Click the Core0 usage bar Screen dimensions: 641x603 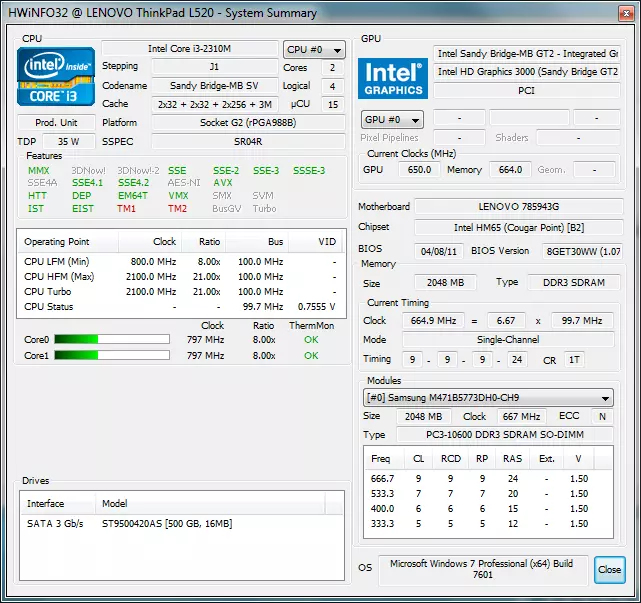(112, 339)
